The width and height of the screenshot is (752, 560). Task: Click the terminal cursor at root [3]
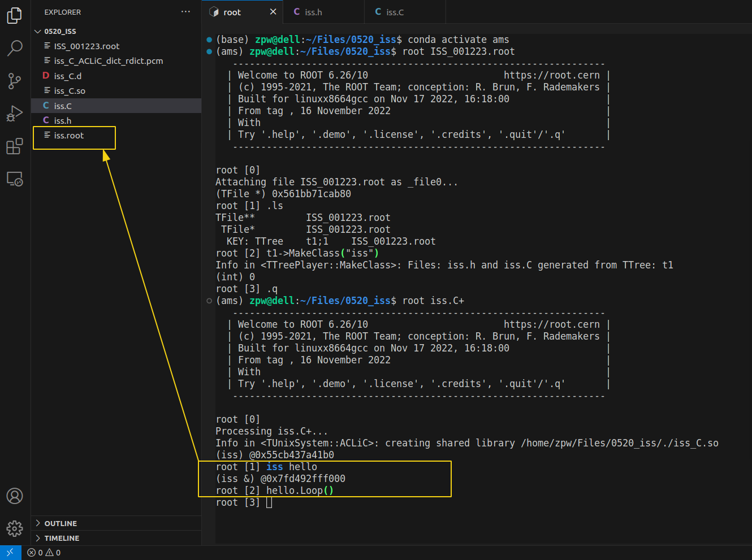point(269,502)
